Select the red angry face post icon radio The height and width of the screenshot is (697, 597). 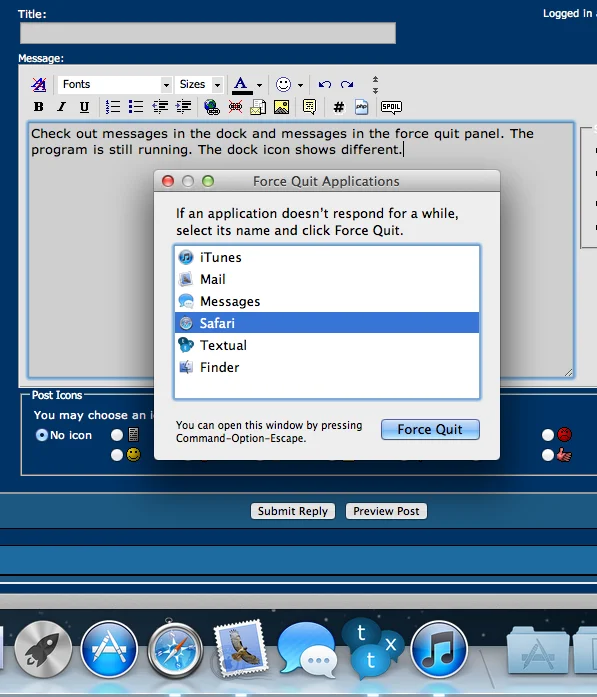(548, 435)
